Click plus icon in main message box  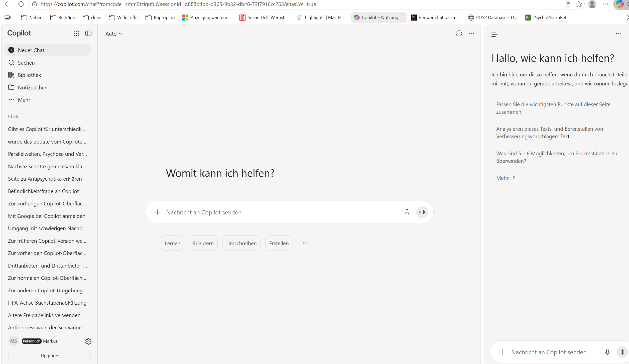(x=157, y=212)
